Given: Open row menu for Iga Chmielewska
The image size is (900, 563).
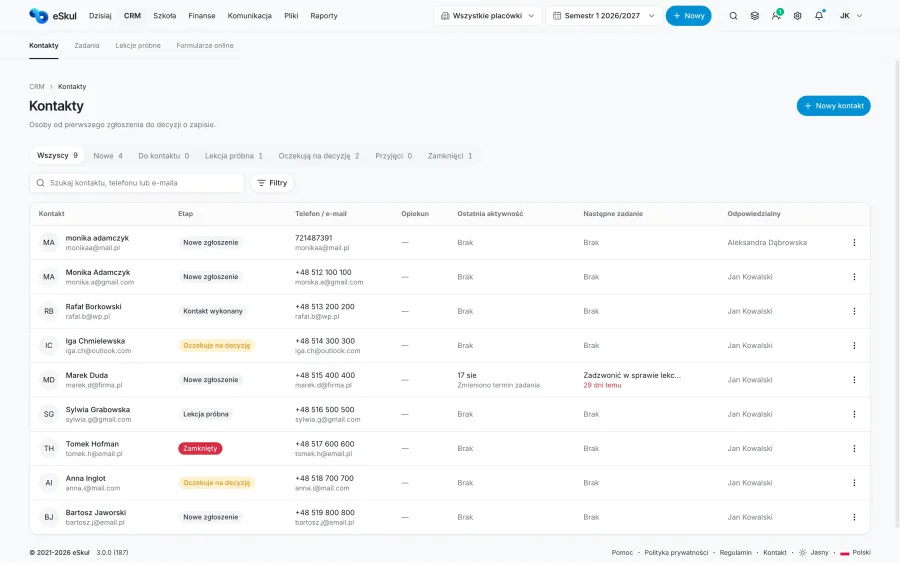Looking at the screenshot, I should [x=854, y=345].
